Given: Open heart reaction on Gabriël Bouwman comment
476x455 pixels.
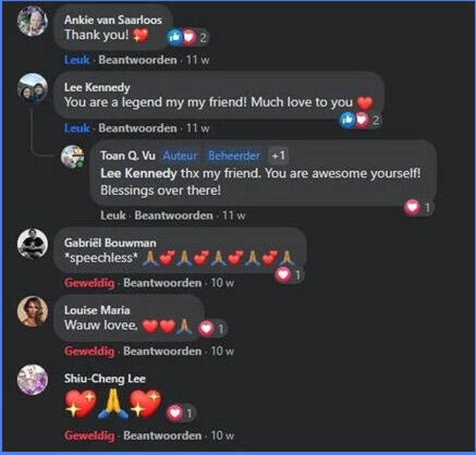Looking at the screenshot, I should (x=289, y=275).
